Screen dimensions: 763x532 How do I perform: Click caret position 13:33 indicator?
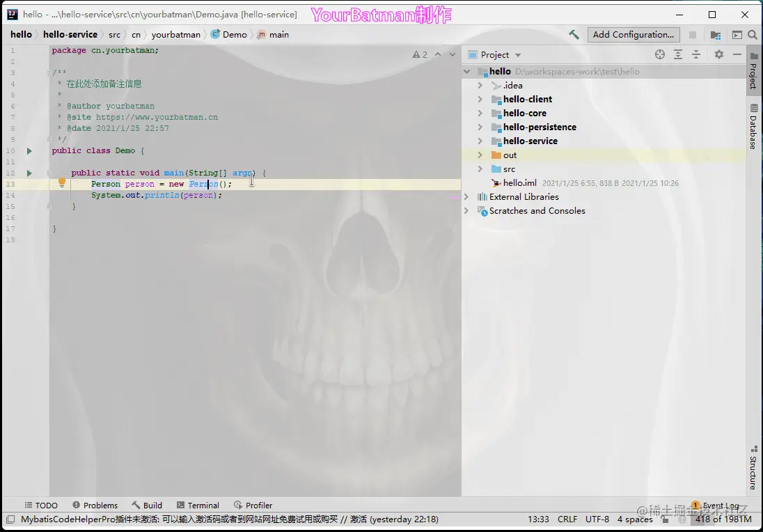(x=538, y=519)
